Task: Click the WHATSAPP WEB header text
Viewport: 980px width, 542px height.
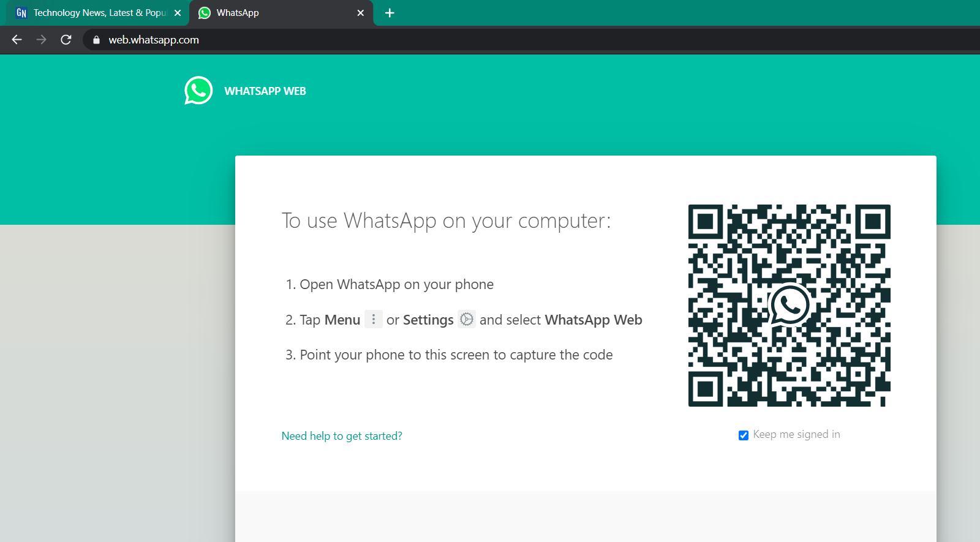Action: click(x=265, y=91)
